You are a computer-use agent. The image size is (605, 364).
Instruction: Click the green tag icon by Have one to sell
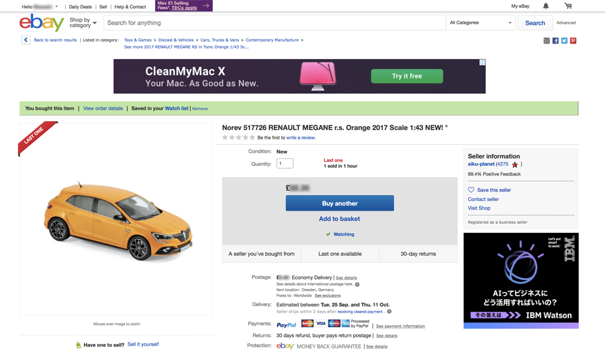(79, 344)
